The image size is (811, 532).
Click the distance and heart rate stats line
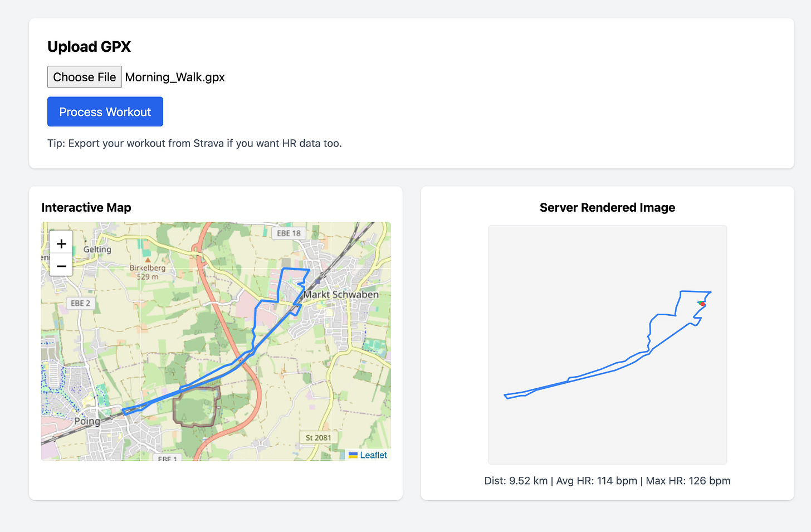click(x=607, y=480)
